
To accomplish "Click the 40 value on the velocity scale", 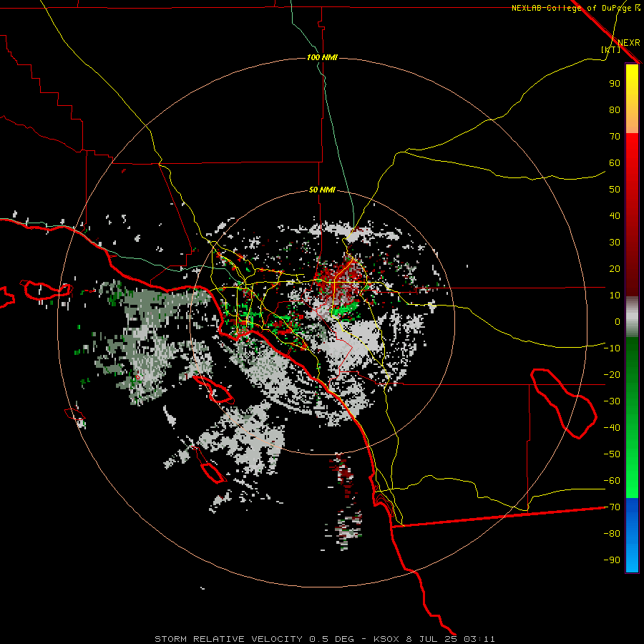I will 615,215.
